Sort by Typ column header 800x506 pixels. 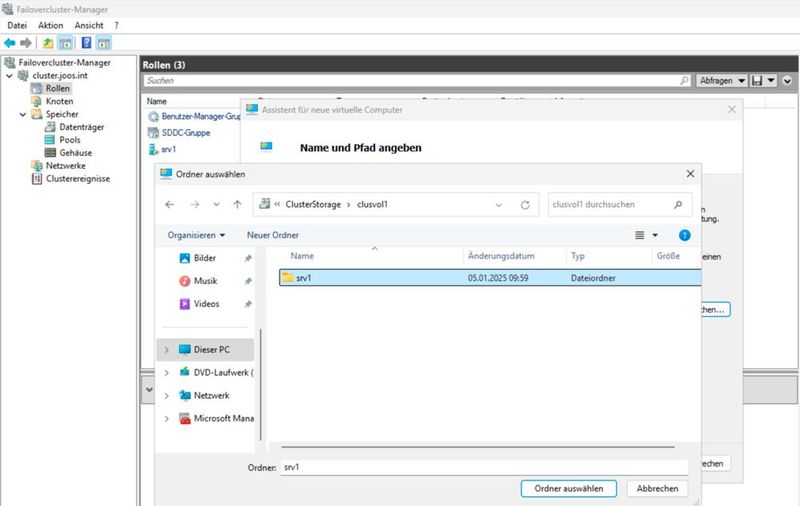point(578,256)
